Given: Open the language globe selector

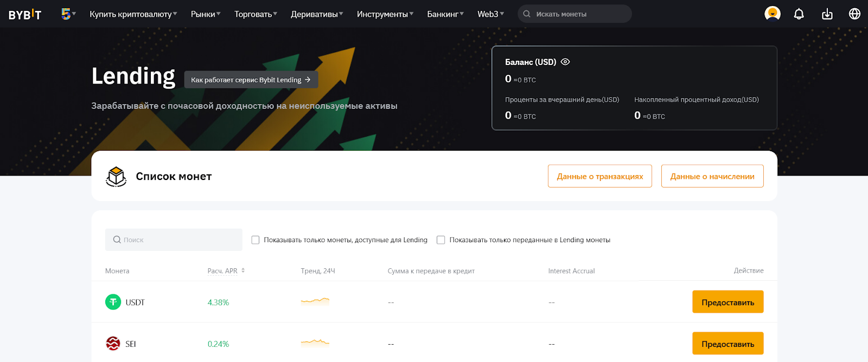Looking at the screenshot, I should tap(854, 14).
